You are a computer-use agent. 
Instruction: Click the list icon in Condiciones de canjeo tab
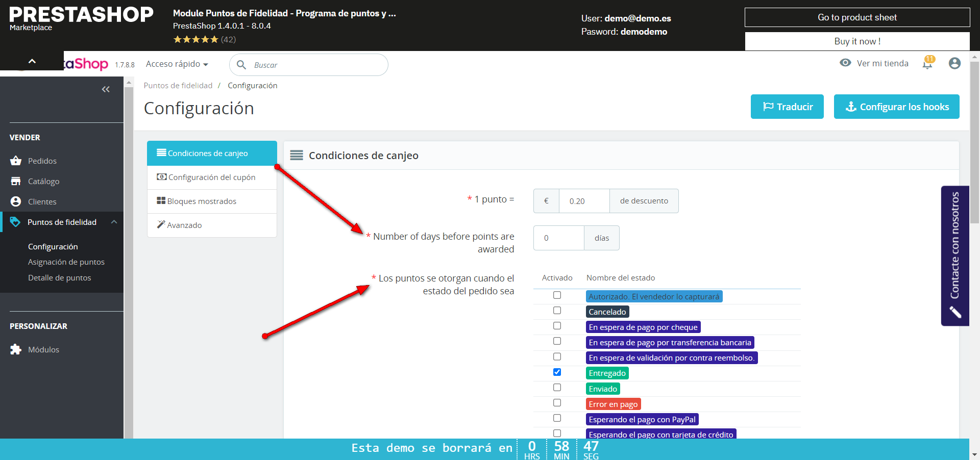[x=161, y=152]
